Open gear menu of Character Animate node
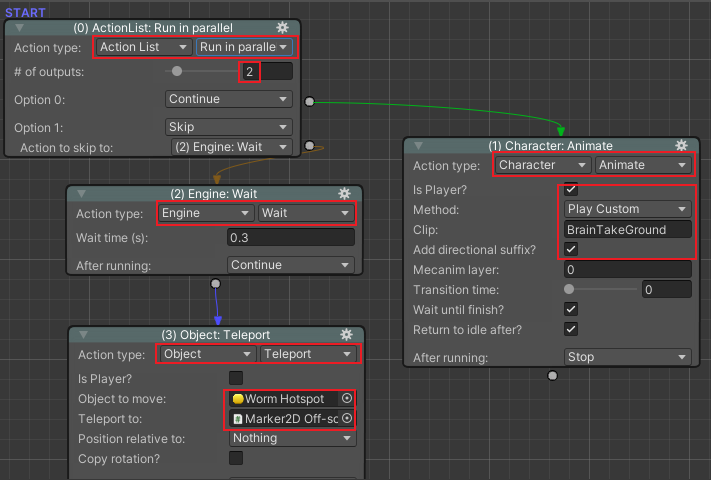The height and width of the screenshot is (480, 711). click(682, 145)
